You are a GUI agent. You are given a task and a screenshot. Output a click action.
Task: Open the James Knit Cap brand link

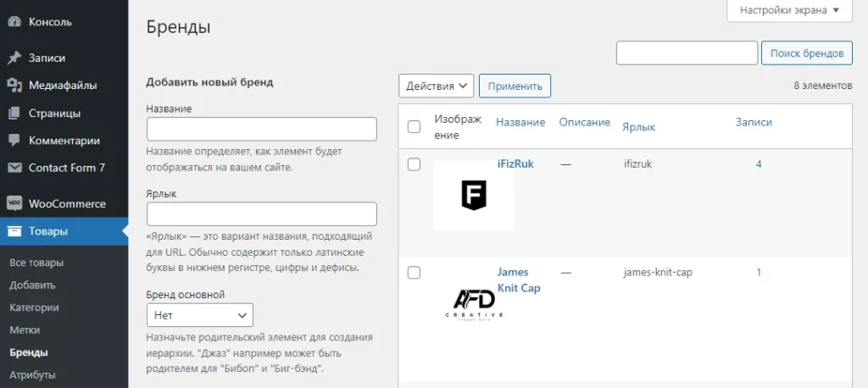click(519, 280)
